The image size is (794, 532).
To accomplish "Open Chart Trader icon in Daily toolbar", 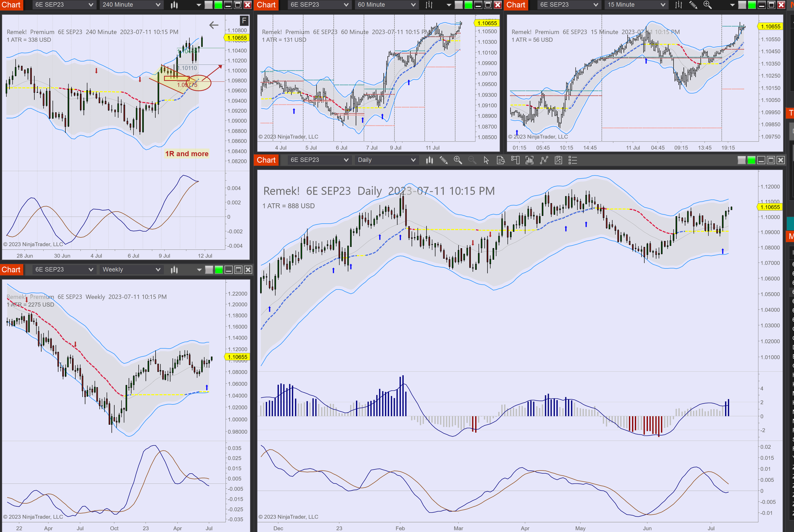I will (515, 160).
